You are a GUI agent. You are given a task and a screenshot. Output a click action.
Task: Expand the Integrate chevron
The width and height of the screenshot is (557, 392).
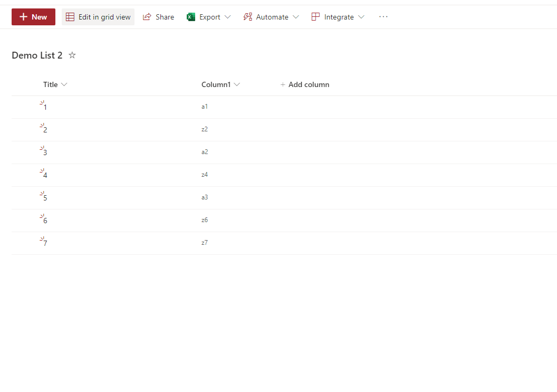pyautogui.click(x=362, y=16)
